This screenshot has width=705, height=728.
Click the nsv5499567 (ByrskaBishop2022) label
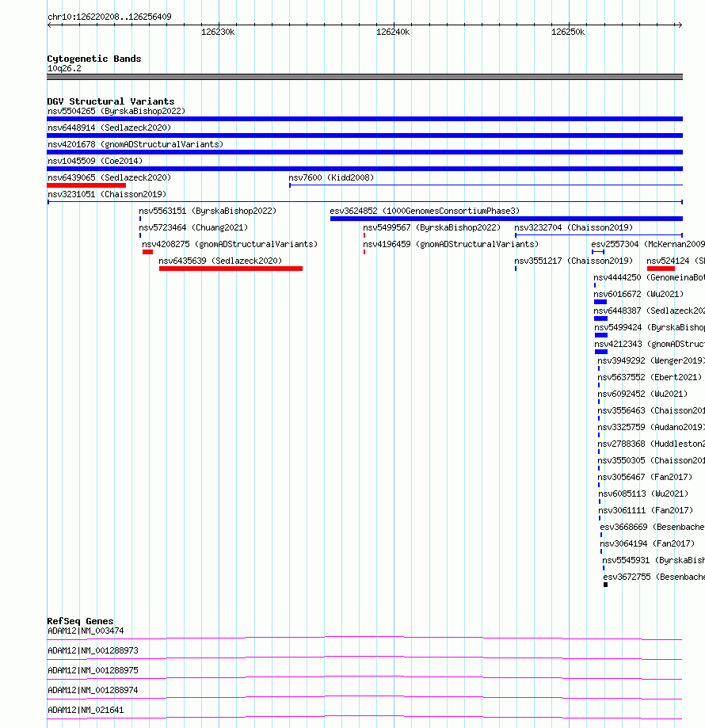click(x=432, y=227)
